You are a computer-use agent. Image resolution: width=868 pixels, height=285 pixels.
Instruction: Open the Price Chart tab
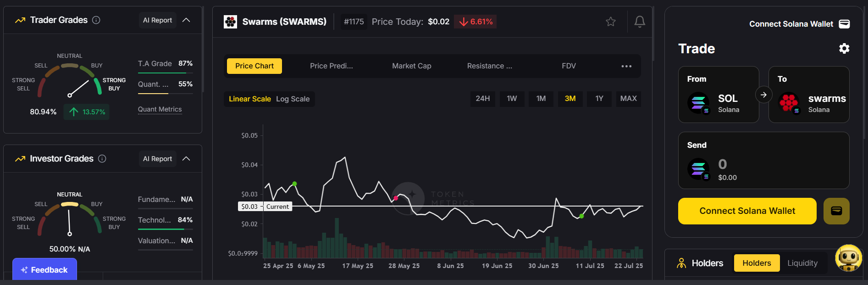tap(254, 66)
